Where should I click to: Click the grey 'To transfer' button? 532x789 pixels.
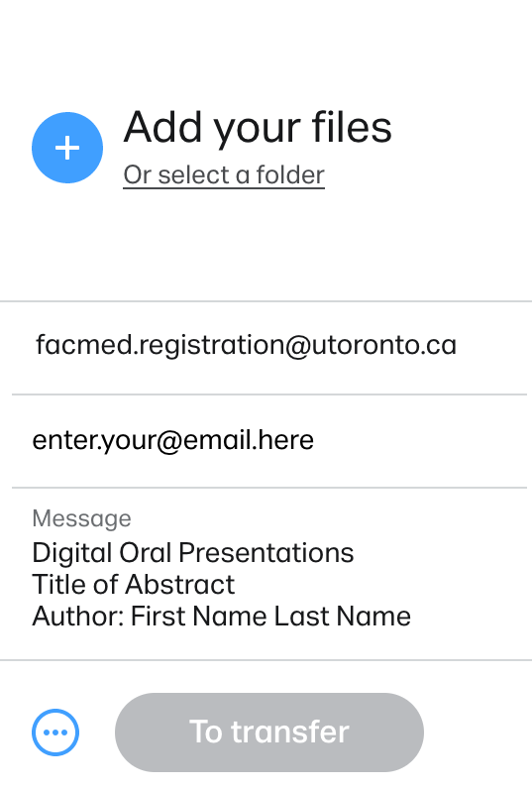point(269,733)
